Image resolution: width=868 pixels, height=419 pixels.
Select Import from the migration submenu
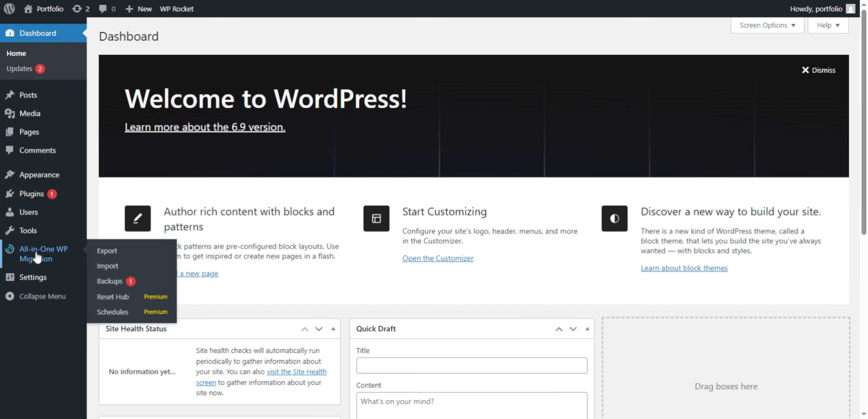[x=107, y=266]
